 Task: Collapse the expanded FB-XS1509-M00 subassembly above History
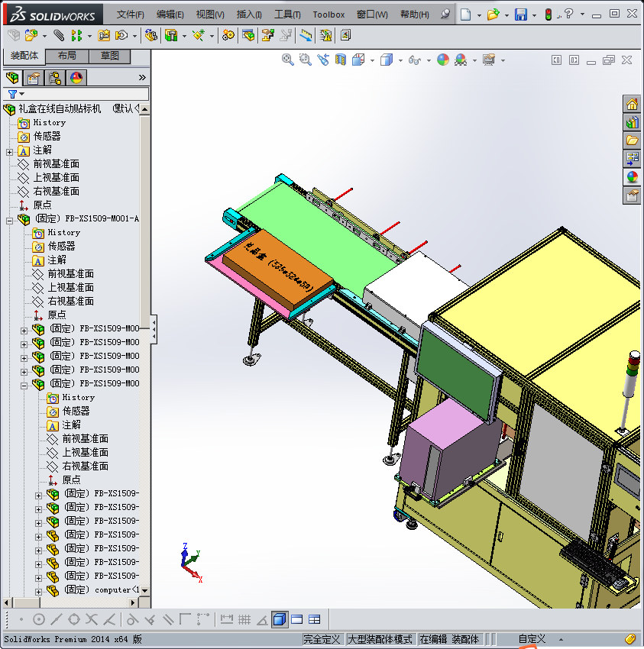(24, 386)
